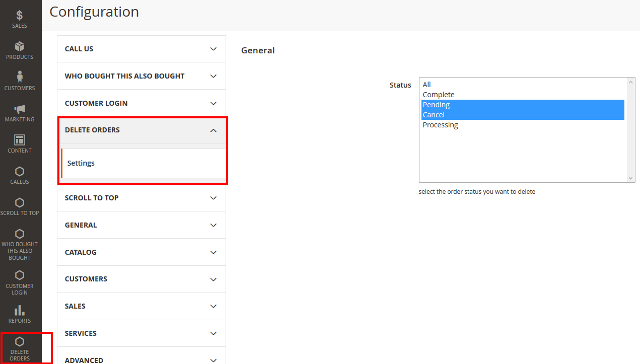Screen dimensions: 640x364
Task: Open the Sales dollar icon in sidebar
Action: 20,16
